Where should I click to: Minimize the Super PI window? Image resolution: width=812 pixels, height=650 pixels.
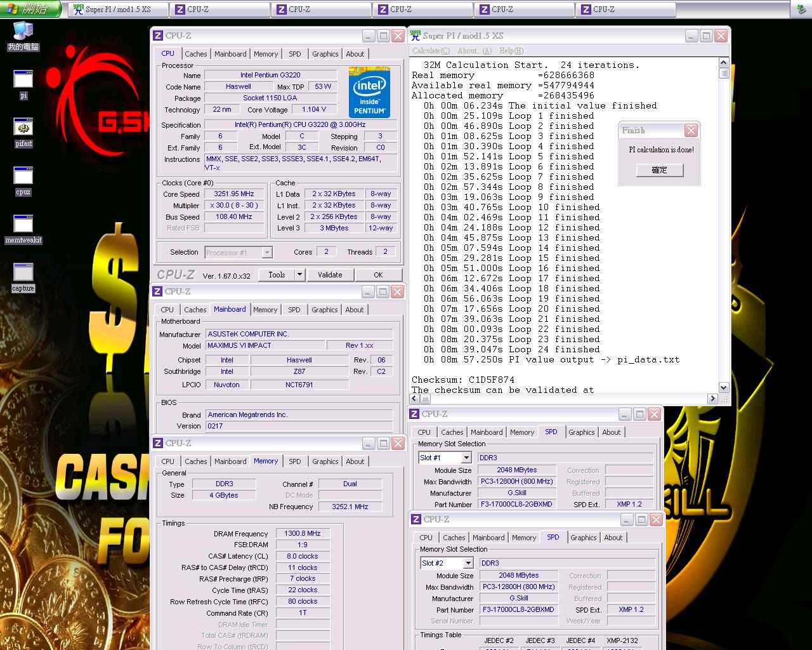click(x=691, y=36)
